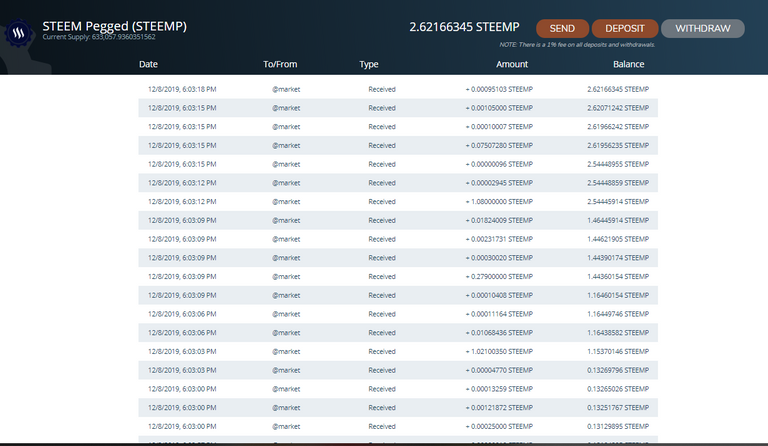This screenshot has height=446, width=768.
Task: Click the date 12/8/2019, 6:03:18 PM
Action: click(x=182, y=90)
